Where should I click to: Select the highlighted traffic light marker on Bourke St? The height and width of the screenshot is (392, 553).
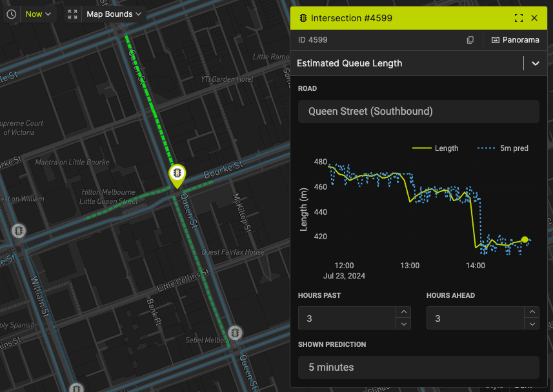click(177, 174)
